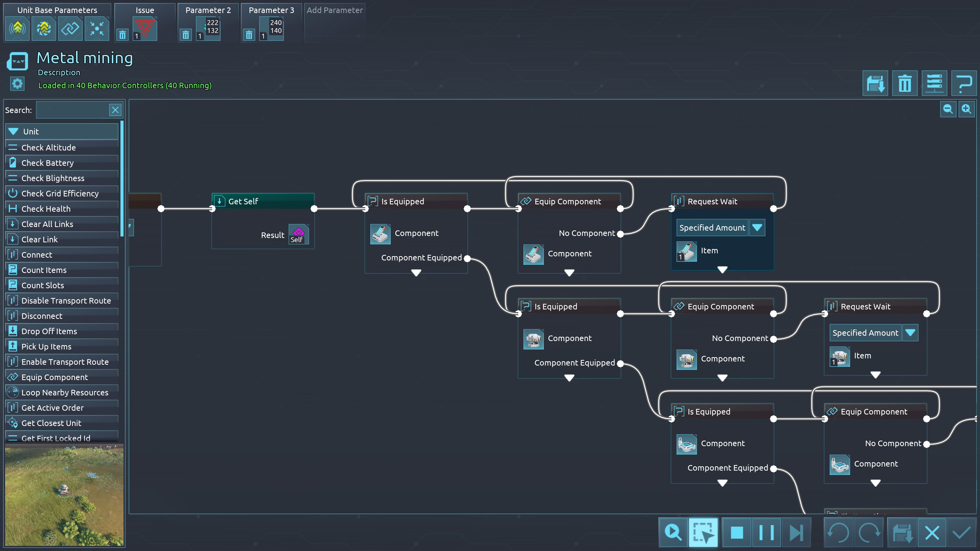This screenshot has width=980, height=551.
Task: Delete the Issue parameter with trash icon
Action: tap(122, 35)
